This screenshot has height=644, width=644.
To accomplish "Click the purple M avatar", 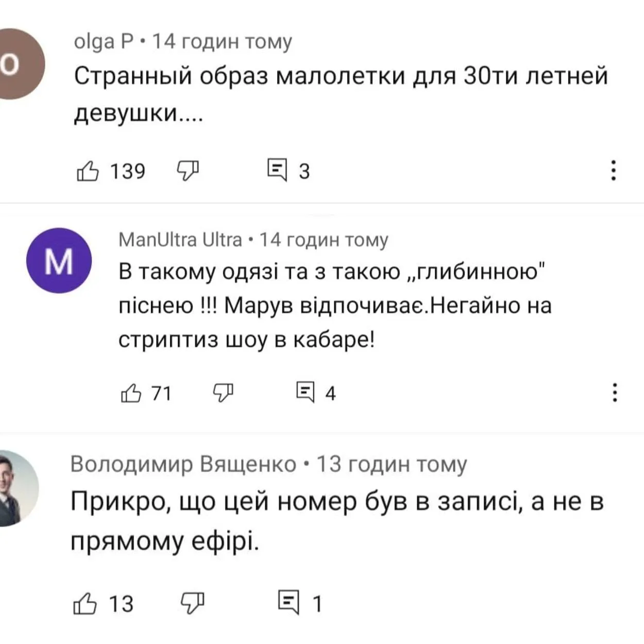I will click(x=59, y=261).
